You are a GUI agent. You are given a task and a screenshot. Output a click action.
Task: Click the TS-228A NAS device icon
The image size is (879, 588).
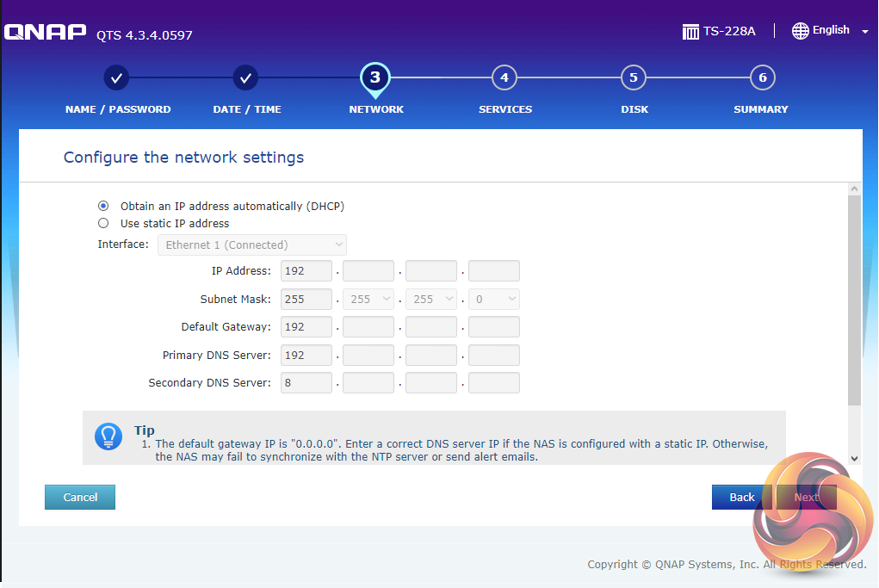point(690,31)
